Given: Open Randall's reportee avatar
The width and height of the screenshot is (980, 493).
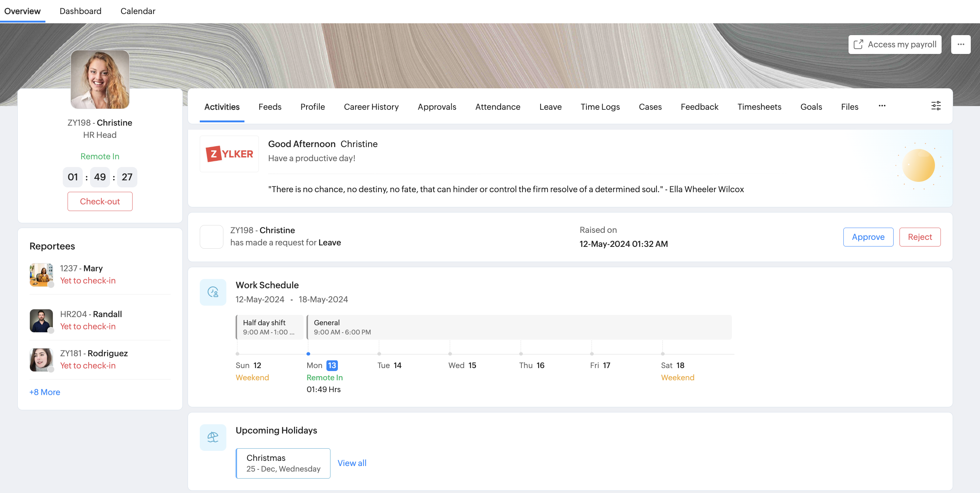Looking at the screenshot, I should 41,320.
